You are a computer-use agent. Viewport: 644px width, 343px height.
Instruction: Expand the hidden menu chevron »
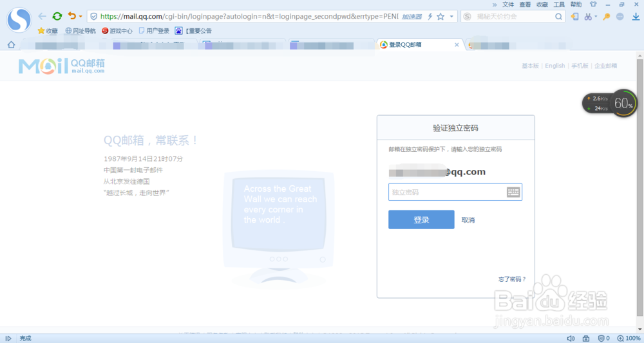click(x=495, y=5)
